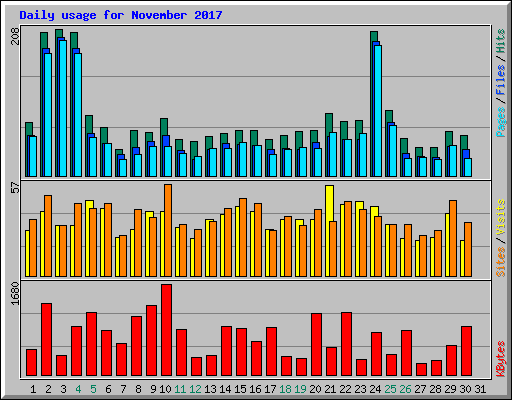Select the orange Sites bar for day 2
Screen dimensions: 512x400
click(x=48, y=236)
